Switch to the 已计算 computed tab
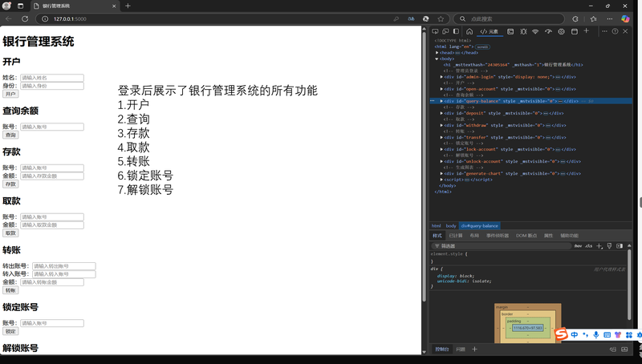642x364 pixels. pos(456,236)
